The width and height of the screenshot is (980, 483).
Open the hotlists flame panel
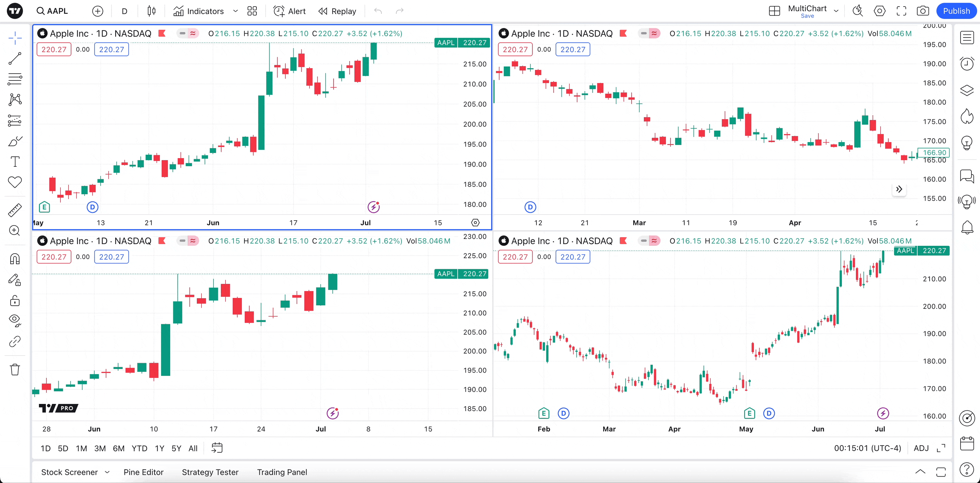(x=967, y=117)
